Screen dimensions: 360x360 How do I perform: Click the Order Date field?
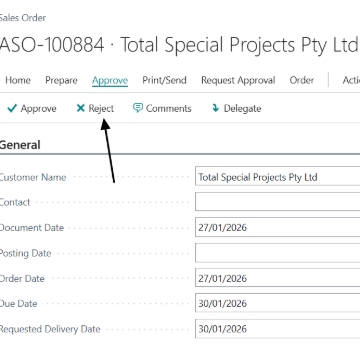[277, 278]
